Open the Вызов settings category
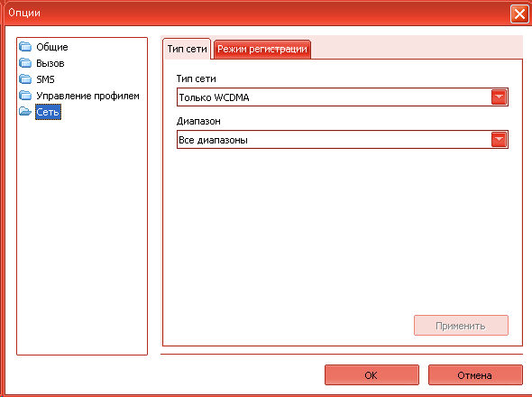The image size is (532, 397). tap(50, 63)
